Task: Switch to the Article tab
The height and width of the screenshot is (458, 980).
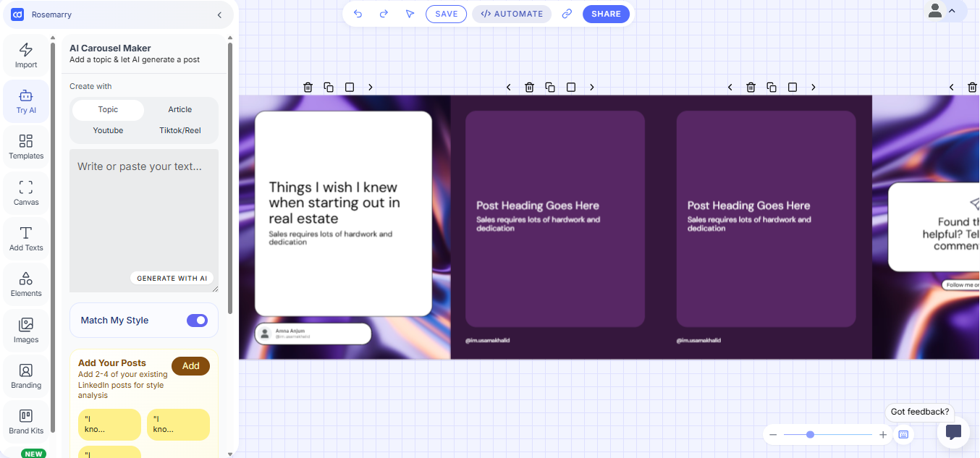Action: pyautogui.click(x=180, y=110)
